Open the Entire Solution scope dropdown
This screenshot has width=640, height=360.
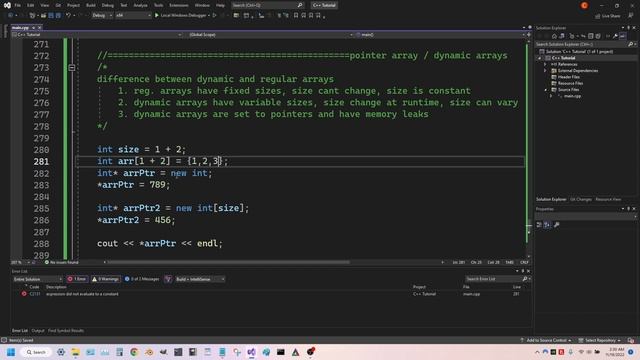[37, 279]
